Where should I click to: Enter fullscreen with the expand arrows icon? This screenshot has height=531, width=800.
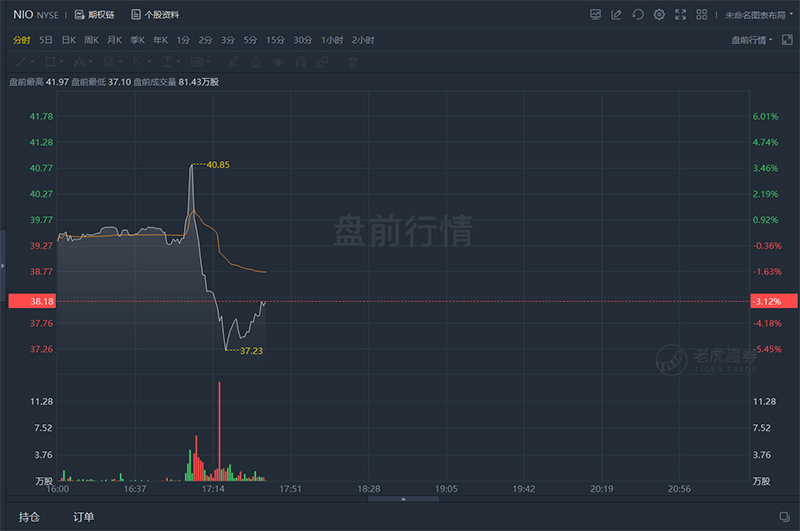point(681,15)
